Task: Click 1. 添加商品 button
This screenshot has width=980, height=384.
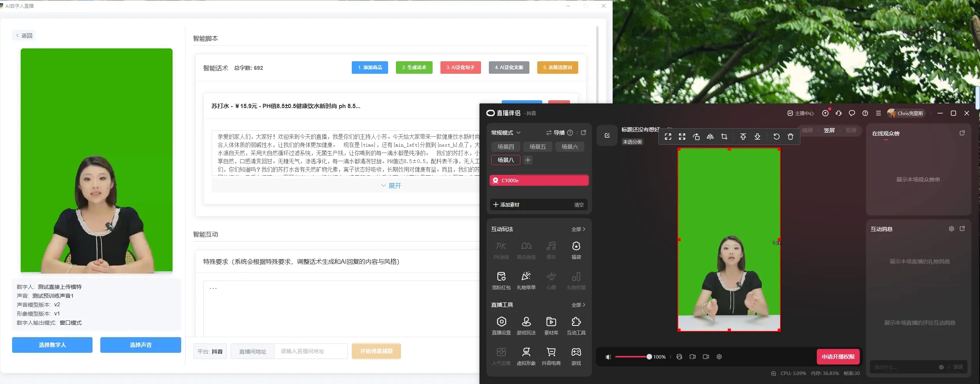Action: click(x=370, y=68)
